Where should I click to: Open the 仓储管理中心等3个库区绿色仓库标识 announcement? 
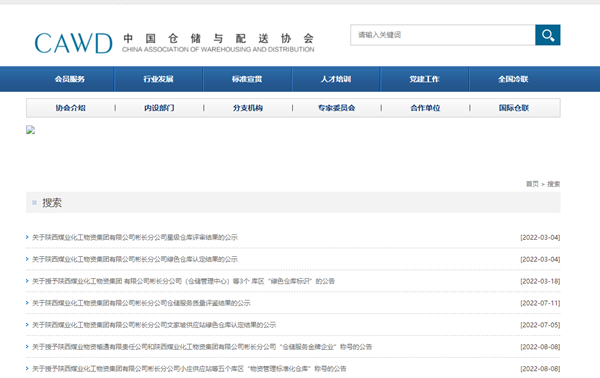point(183,281)
